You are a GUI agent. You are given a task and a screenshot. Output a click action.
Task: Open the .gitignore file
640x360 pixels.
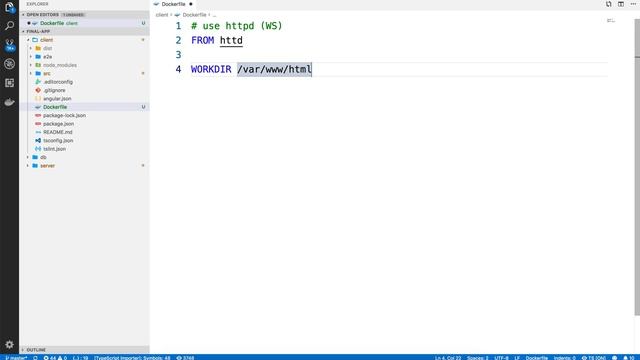(84, 90)
